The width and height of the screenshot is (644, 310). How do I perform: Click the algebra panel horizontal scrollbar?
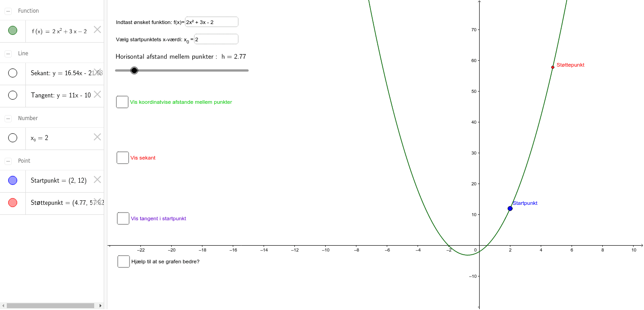[50, 306]
